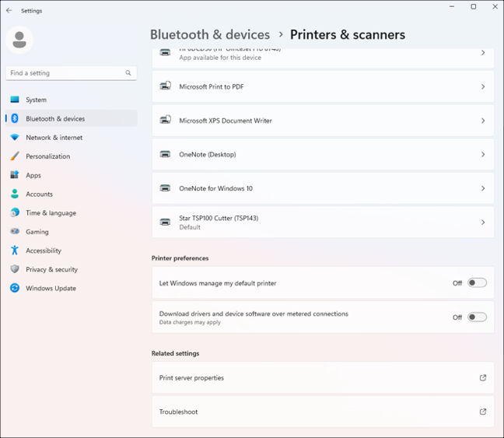Click the search magnifier icon
This screenshot has width=504, height=438.
click(128, 73)
